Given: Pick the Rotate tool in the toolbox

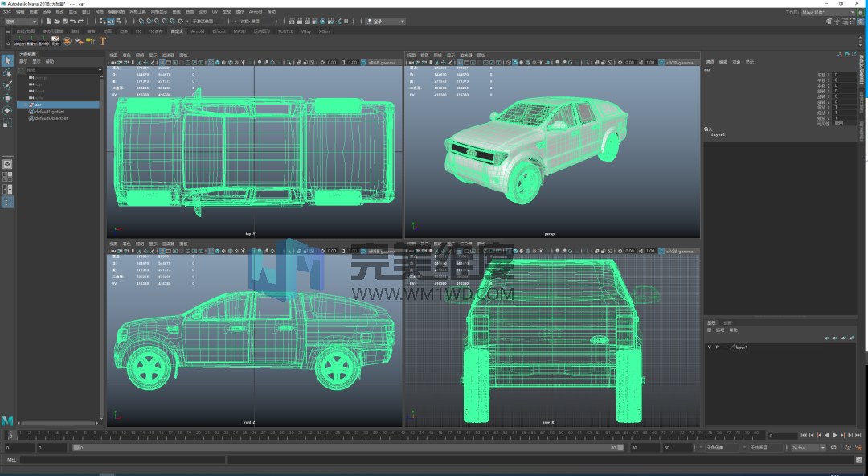Looking at the screenshot, I should (7, 110).
